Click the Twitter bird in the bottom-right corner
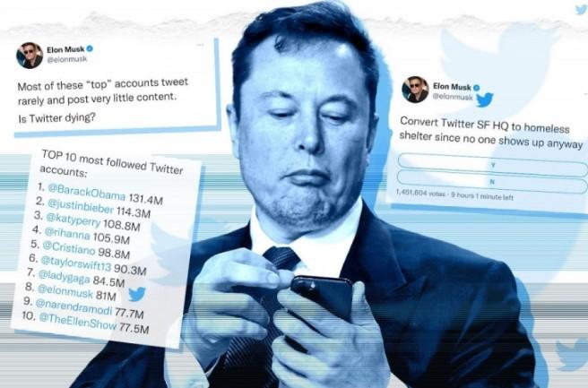This screenshot has width=588, height=388. [x=572, y=355]
